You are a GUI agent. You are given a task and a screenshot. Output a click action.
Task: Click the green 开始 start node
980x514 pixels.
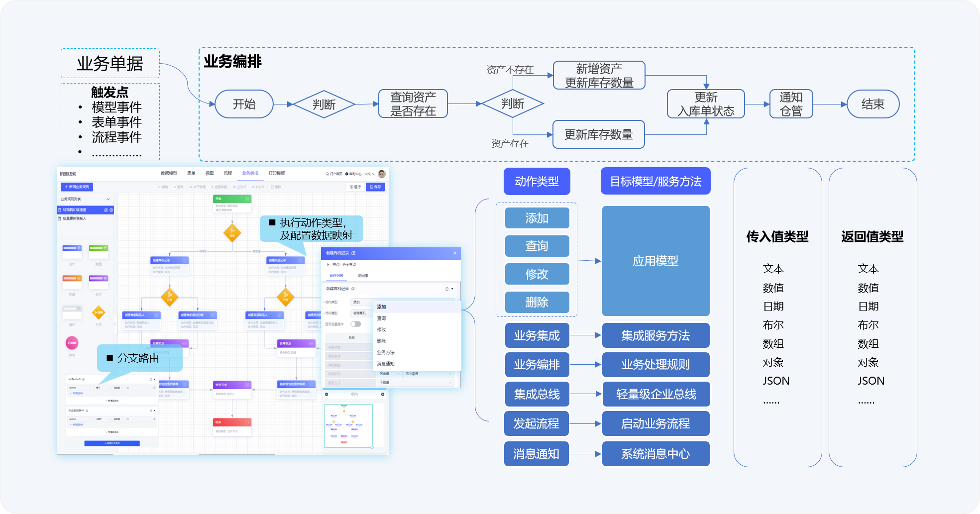click(232, 203)
